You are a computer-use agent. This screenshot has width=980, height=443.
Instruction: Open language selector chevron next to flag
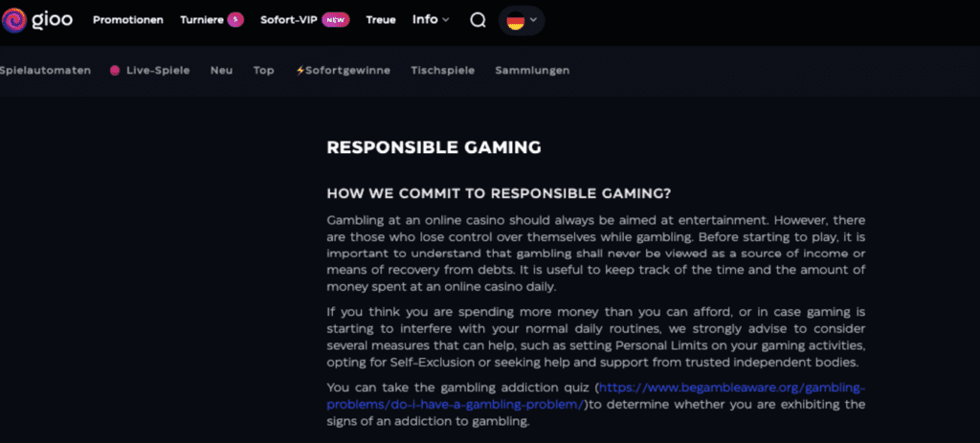point(533,20)
